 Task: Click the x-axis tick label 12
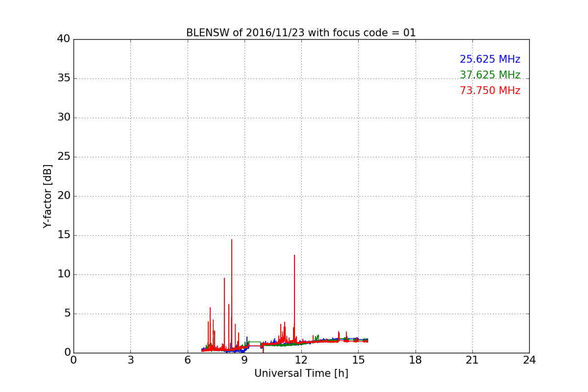pyautogui.click(x=301, y=360)
